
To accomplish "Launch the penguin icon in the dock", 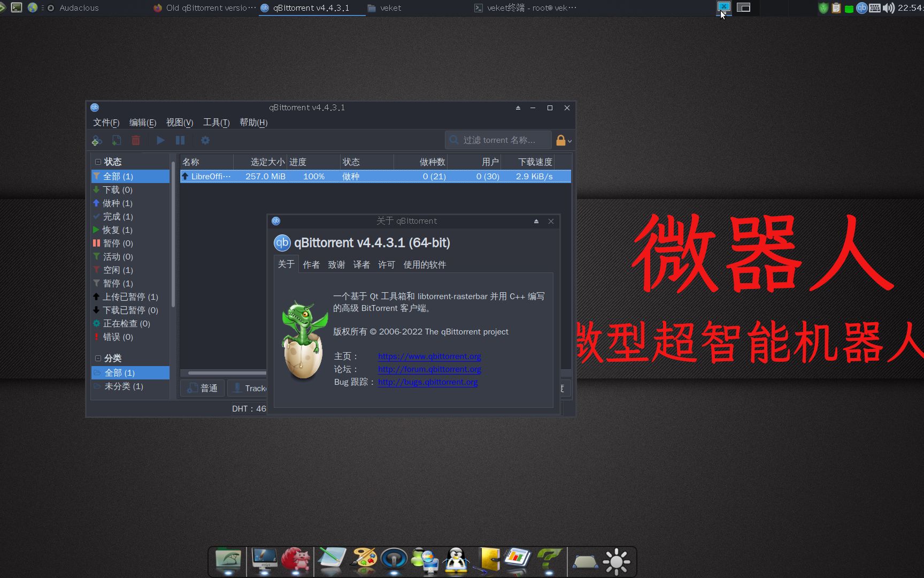I will (456, 561).
